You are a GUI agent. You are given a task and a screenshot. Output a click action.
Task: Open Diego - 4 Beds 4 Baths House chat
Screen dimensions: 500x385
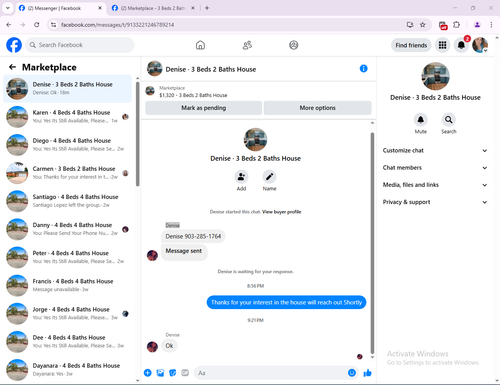click(x=67, y=145)
